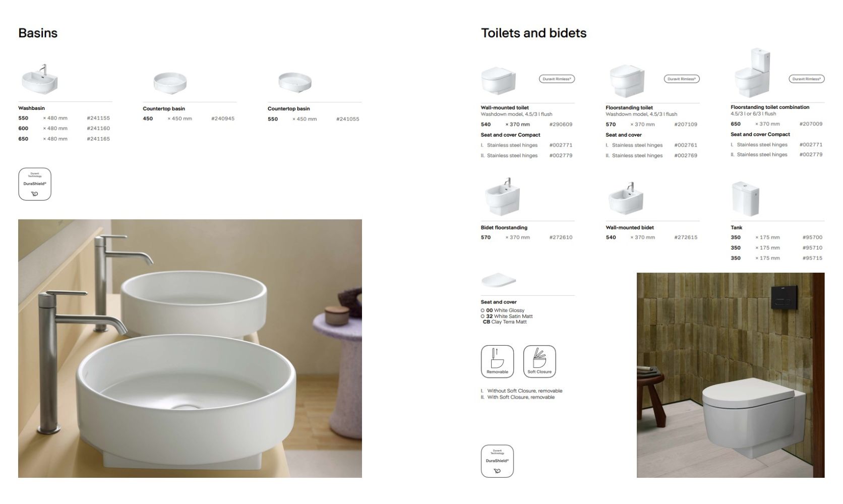Select the 00 White Glossy color option
843x504 pixels.
503,310
